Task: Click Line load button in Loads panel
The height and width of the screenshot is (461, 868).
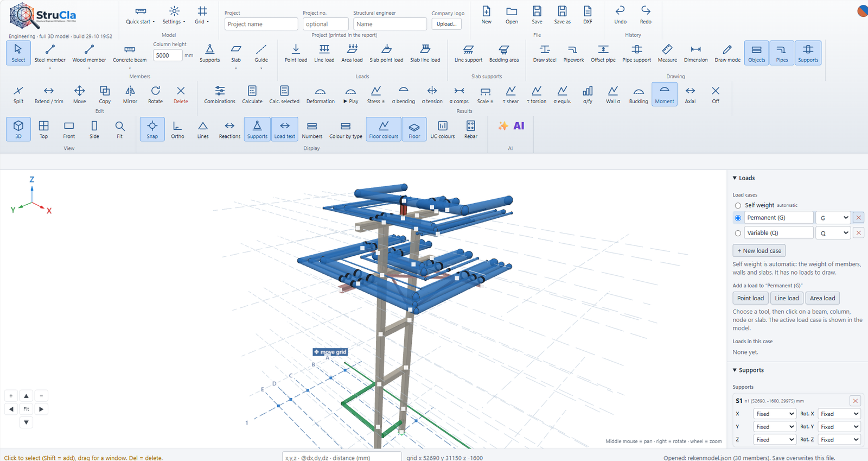Action: [787, 298]
